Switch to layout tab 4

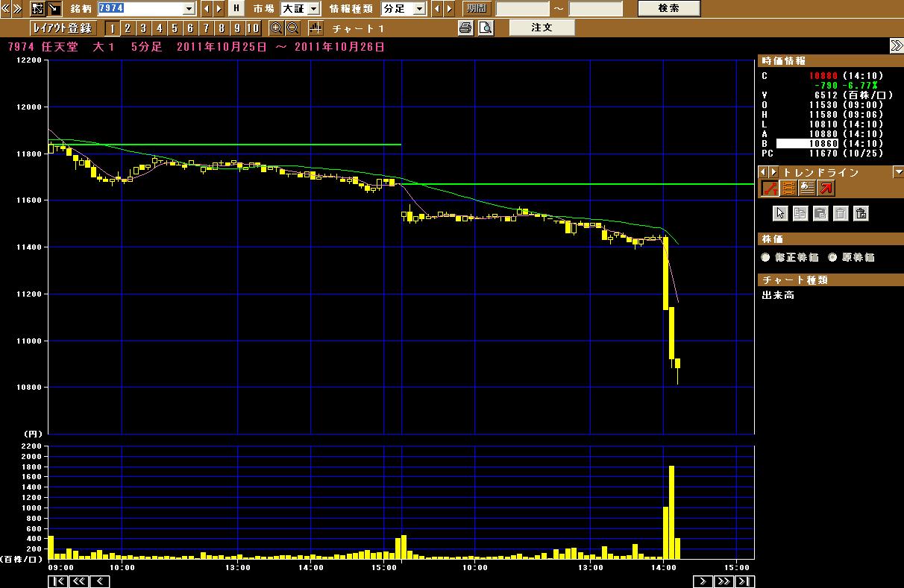click(x=159, y=28)
